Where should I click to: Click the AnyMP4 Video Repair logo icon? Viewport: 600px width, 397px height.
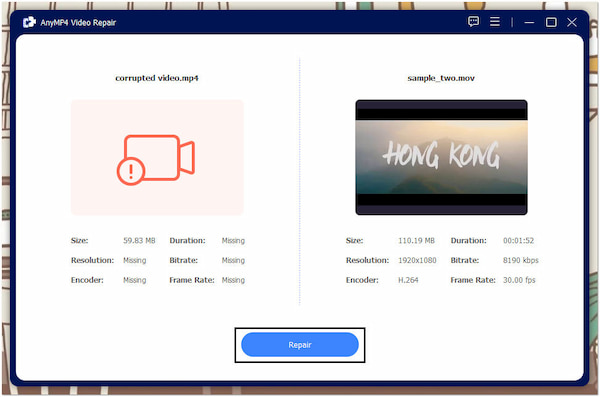click(x=29, y=22)
